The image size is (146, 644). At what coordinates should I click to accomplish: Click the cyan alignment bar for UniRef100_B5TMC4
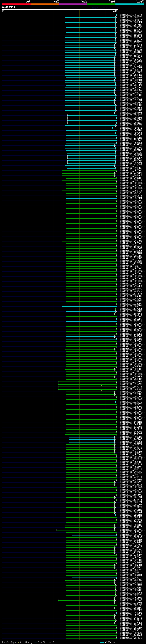point(91,198)
